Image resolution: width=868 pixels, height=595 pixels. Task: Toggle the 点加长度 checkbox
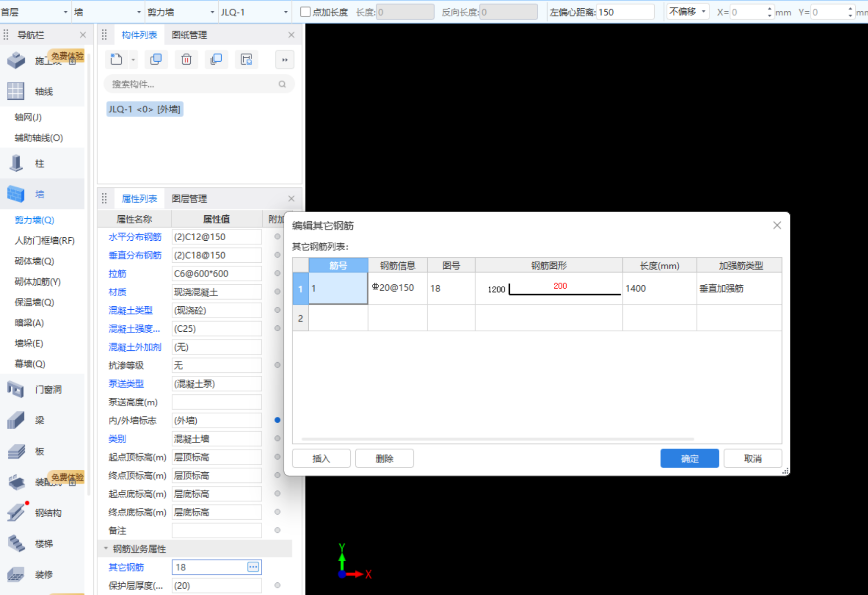pyautogui.click(x=305, y=12)
